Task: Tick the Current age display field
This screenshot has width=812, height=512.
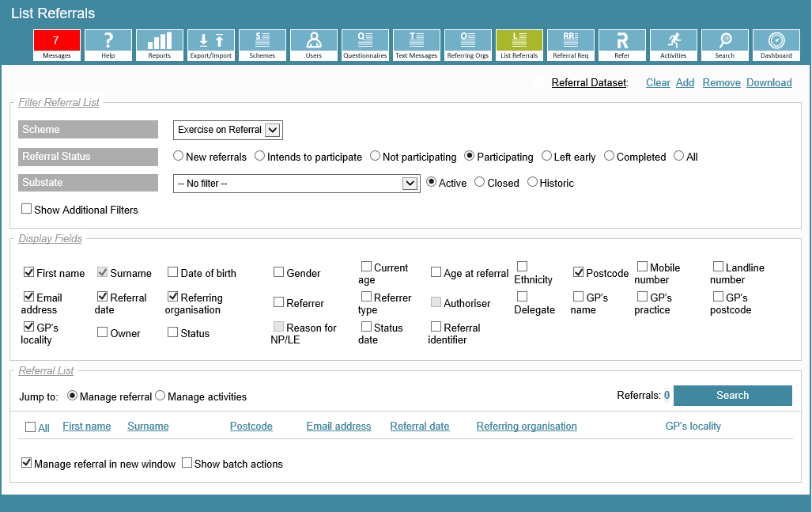Action: pos(366,267)
